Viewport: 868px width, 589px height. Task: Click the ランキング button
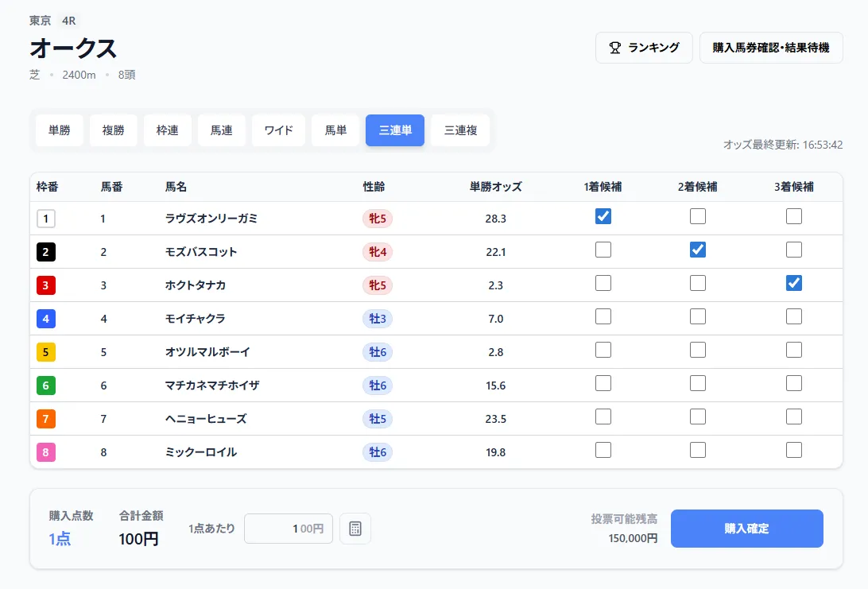[644, 48]
